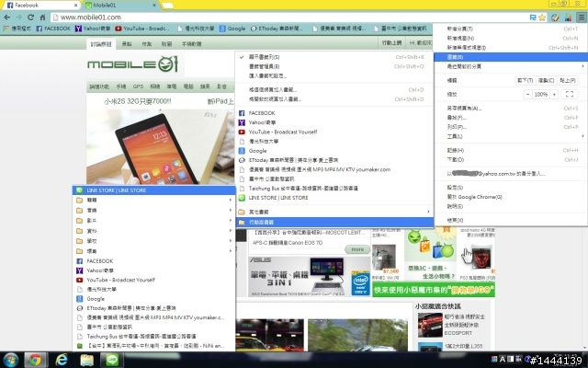Open Google bookmark on the bookmarks bar

[x=232, y=29]
